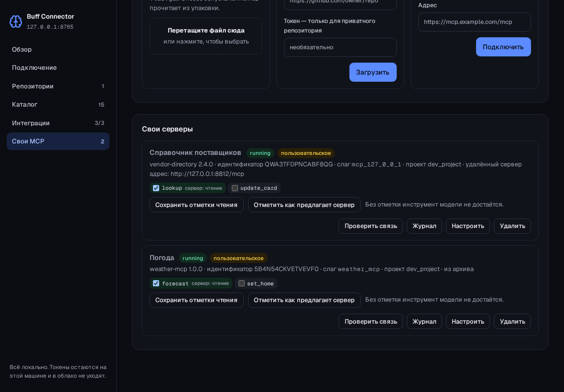The image size is (564, 392).
Task: Click the running badge of Справочник поставщиков
Action: (x=260, y=153)
